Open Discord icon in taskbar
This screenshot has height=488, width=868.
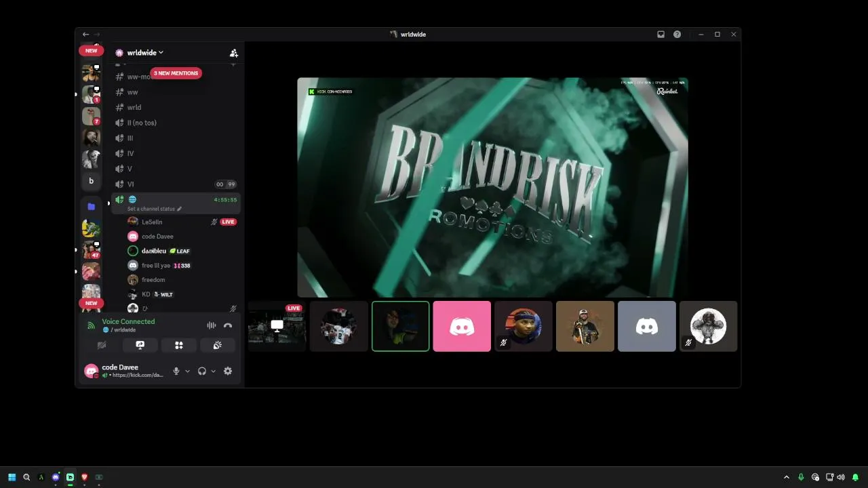coord(56,477)
